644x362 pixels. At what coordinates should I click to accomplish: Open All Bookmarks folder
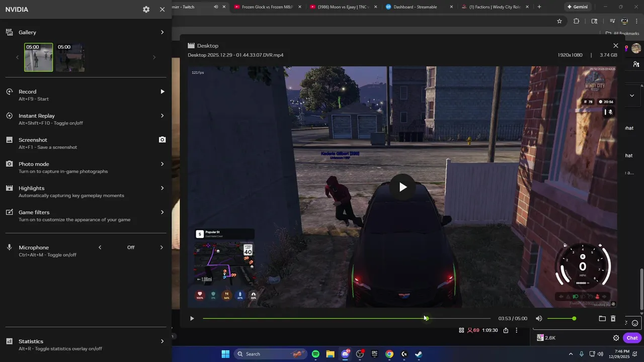tap(622, 33)
